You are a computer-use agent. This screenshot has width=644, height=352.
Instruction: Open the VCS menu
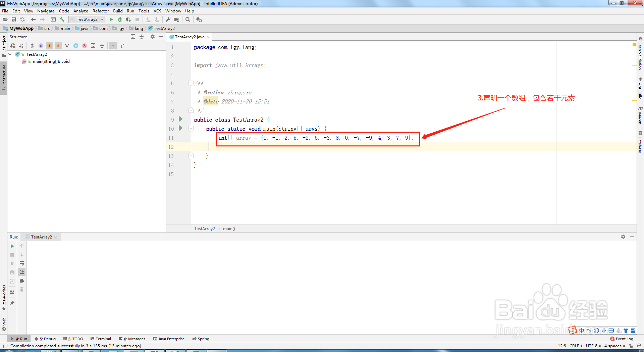(x=157, y=11)
